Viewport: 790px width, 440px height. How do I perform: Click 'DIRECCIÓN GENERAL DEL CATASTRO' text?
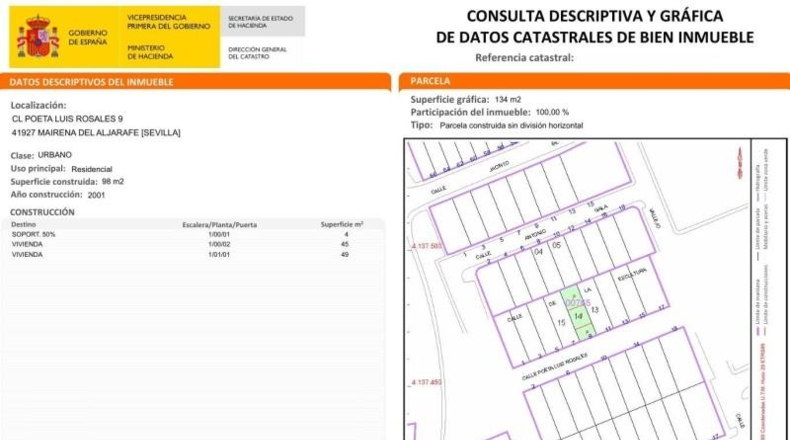[x=257, y=53]
